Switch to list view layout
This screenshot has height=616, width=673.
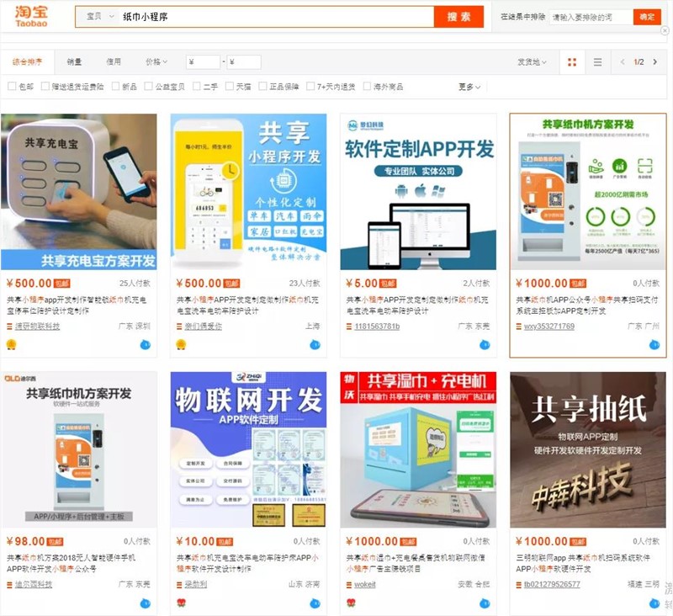point(597,62)
